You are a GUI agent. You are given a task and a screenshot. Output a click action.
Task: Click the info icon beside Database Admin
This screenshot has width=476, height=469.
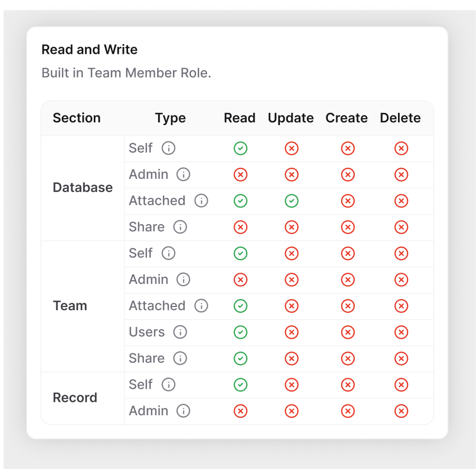click(x=183, y=174)
